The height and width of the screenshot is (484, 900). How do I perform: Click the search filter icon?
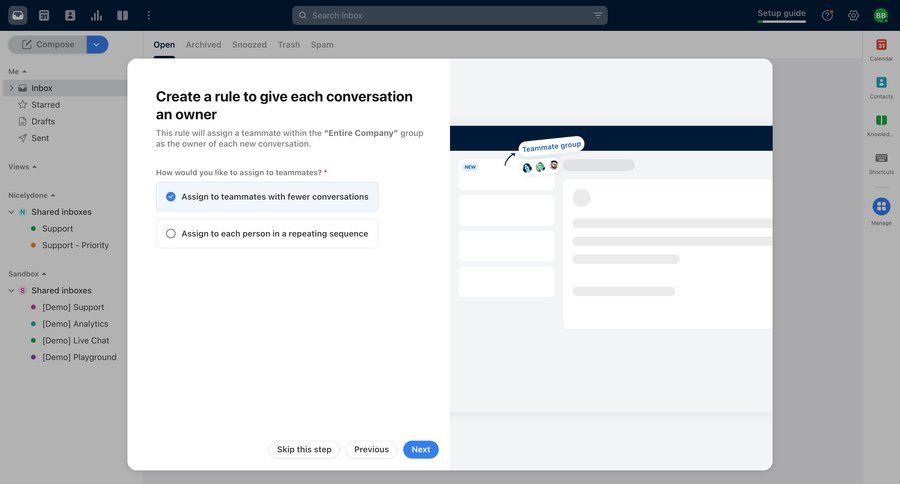pos(598,16)
